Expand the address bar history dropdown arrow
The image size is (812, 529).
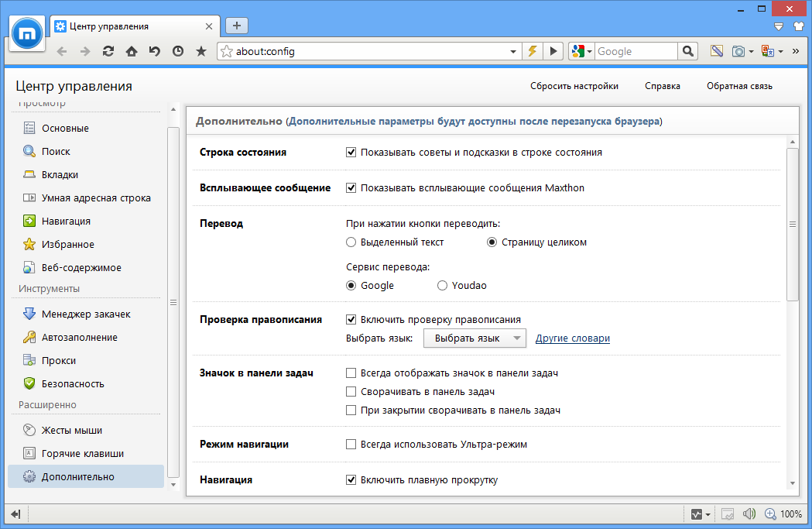pos(513,52)
